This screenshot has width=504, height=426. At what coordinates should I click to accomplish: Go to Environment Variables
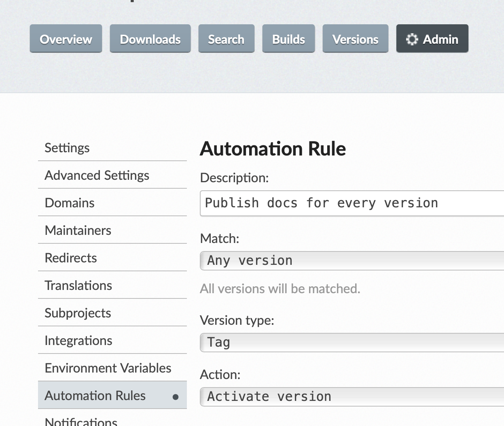click(108, 368)
